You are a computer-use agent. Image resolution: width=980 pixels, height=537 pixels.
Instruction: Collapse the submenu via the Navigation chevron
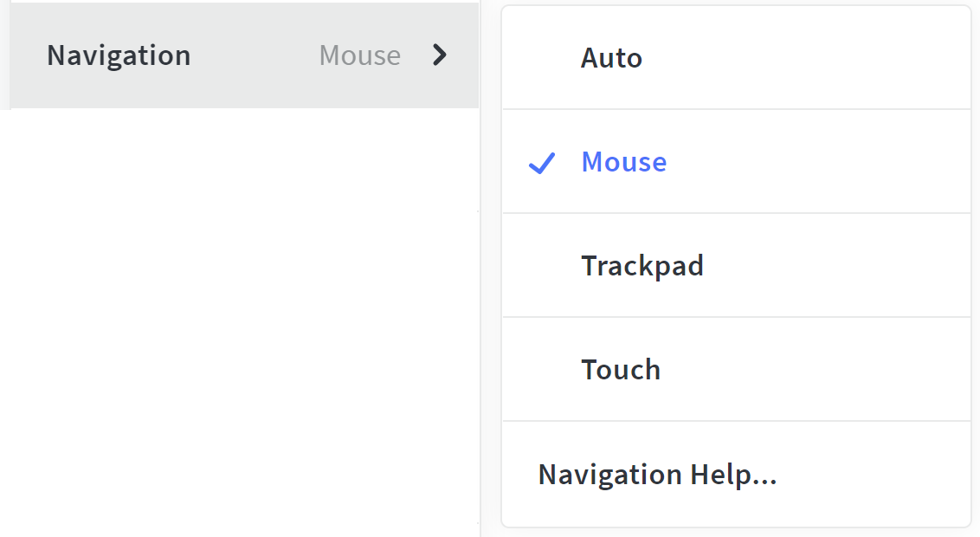point(440,55)
